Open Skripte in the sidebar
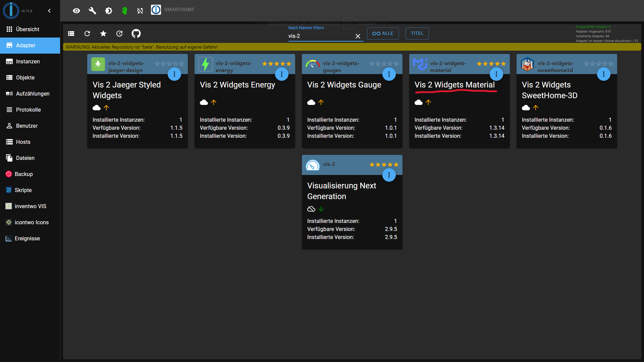Viewport: 644px width, 362px height. [x=30, y=190]
